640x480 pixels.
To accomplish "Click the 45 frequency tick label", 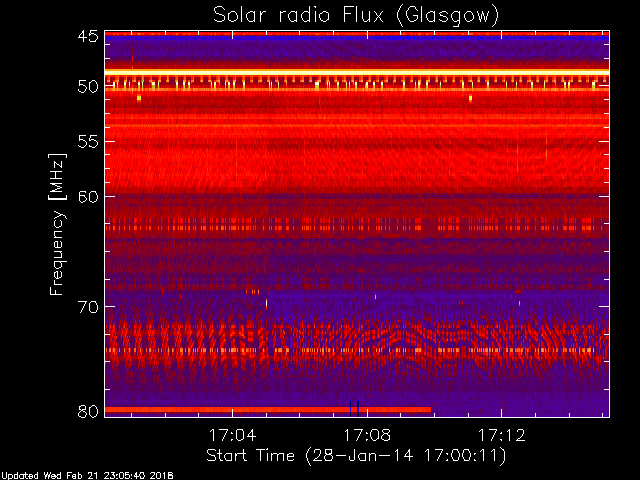I will 88,36.
